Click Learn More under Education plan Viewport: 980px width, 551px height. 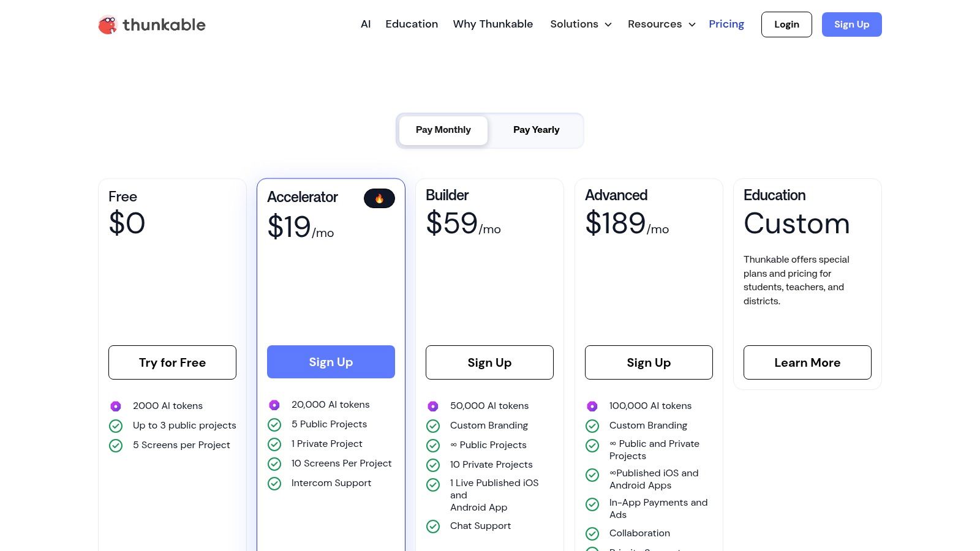[807, 362]
